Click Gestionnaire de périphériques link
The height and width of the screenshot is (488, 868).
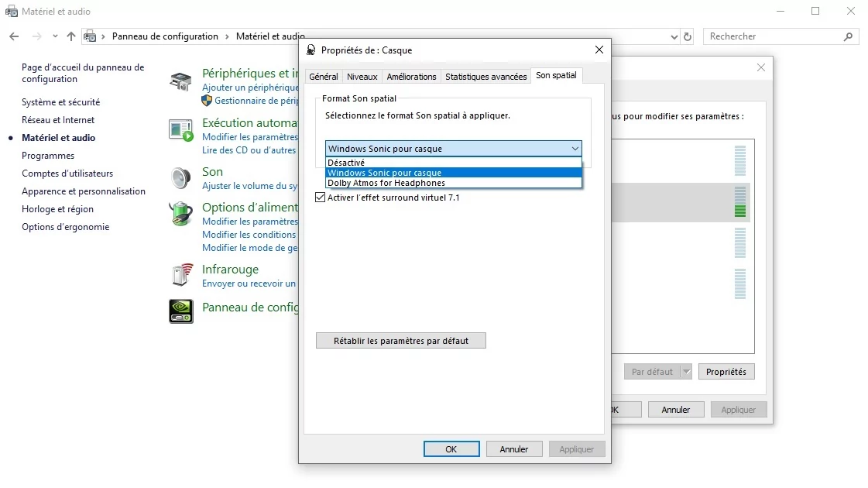coord(256,101)
